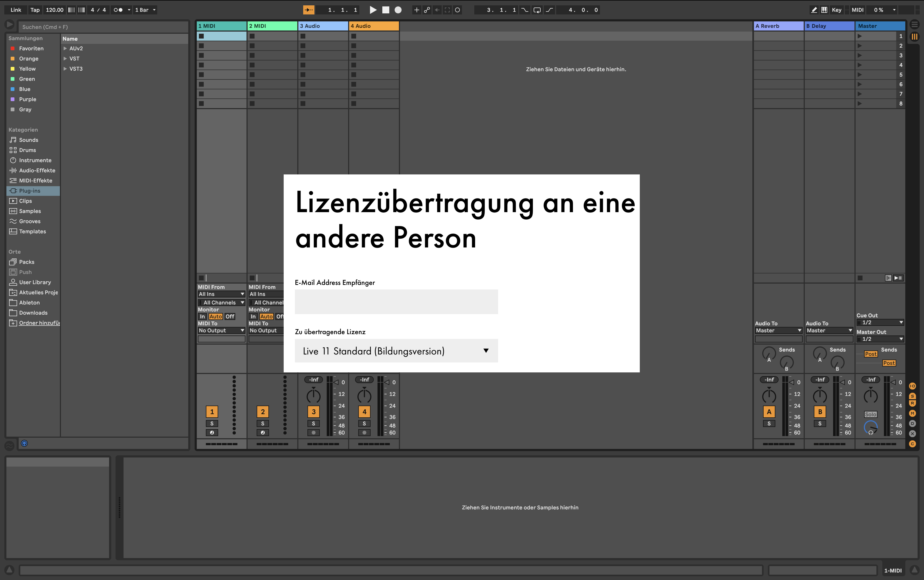The image size is (924, 580).
Task: Toggle the Follow playback icon
Action: (x=309, y=10)
